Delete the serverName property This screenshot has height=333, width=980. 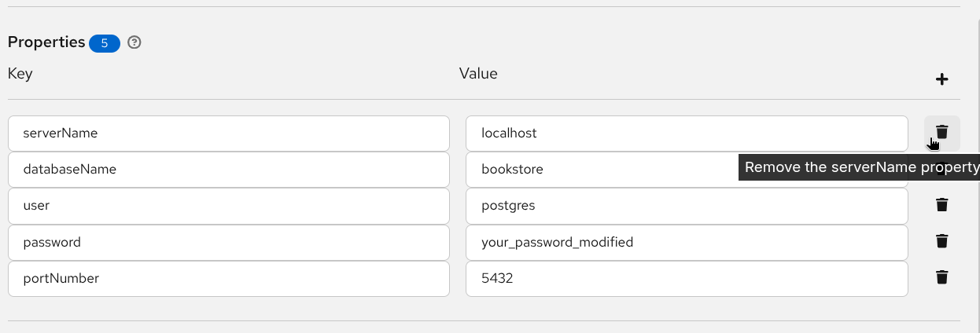coord(941,132)
